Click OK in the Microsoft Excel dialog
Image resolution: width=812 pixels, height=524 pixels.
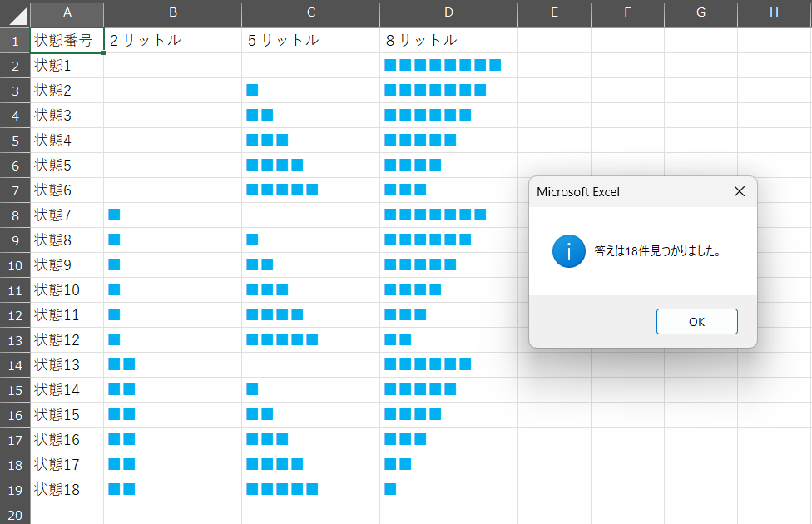tap(696, 322)
